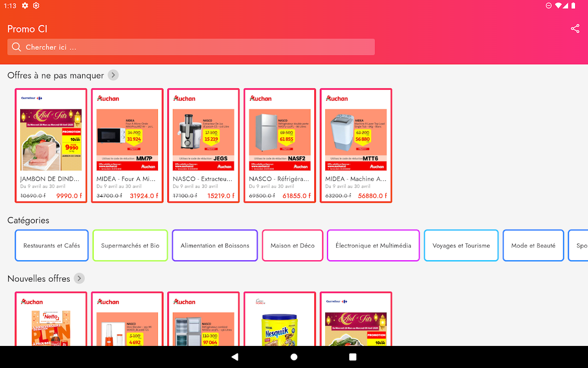Select the "Électronique et Multimédia" category
This screenshot has height=368, width=588.
click(x=373, y=246)
